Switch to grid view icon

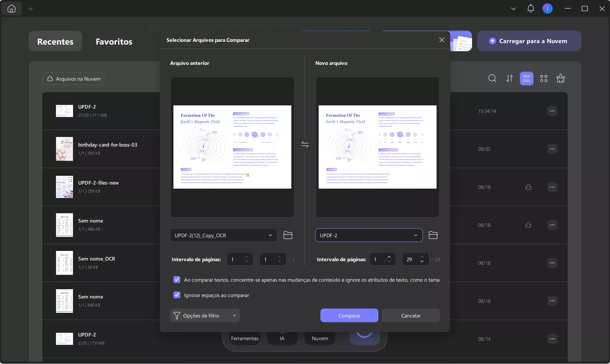click(x=544, y=79)
